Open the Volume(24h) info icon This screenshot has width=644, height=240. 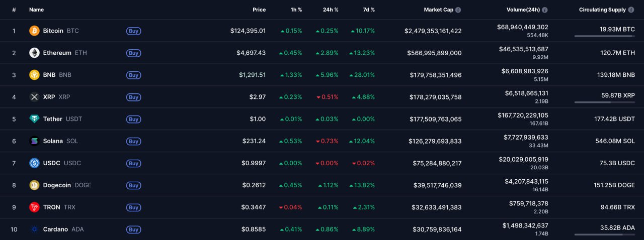[x=545, y=10]
